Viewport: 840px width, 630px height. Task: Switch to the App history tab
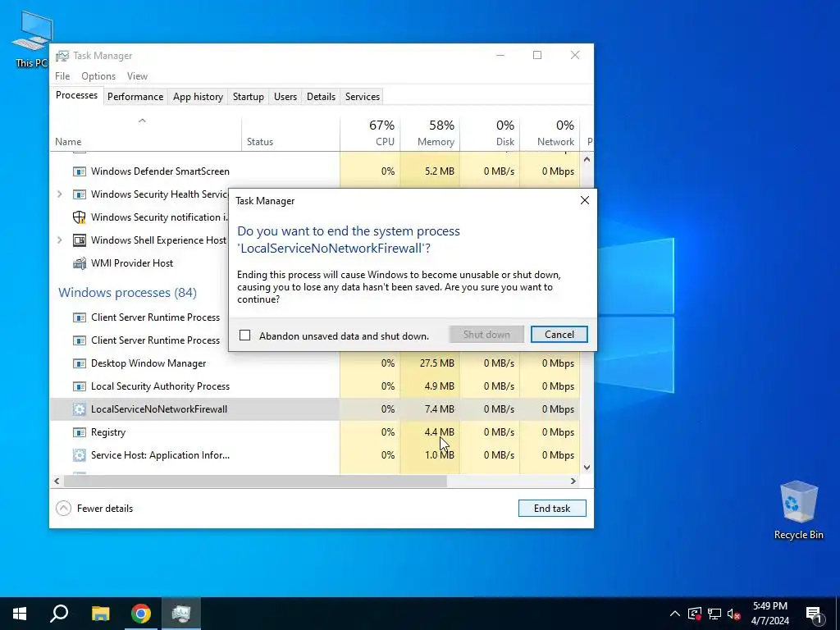[198, 97]
